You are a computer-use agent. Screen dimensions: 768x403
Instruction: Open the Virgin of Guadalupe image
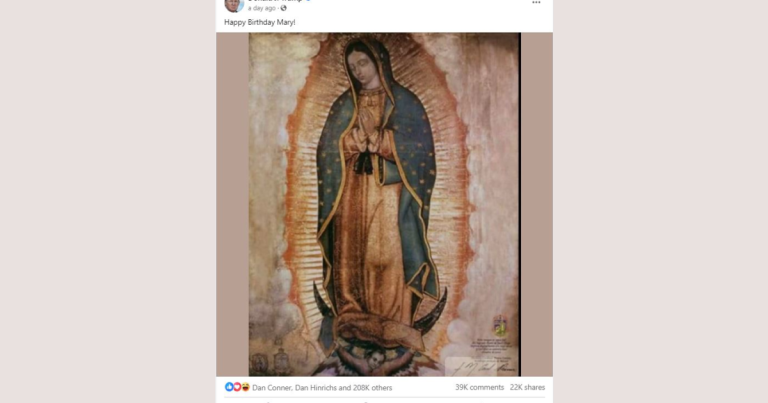(384, 204)
